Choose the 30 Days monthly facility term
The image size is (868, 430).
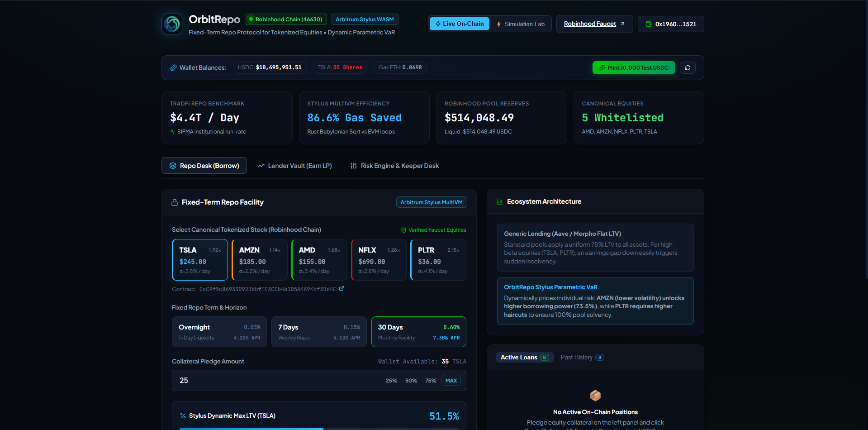(x=419, y=332)
